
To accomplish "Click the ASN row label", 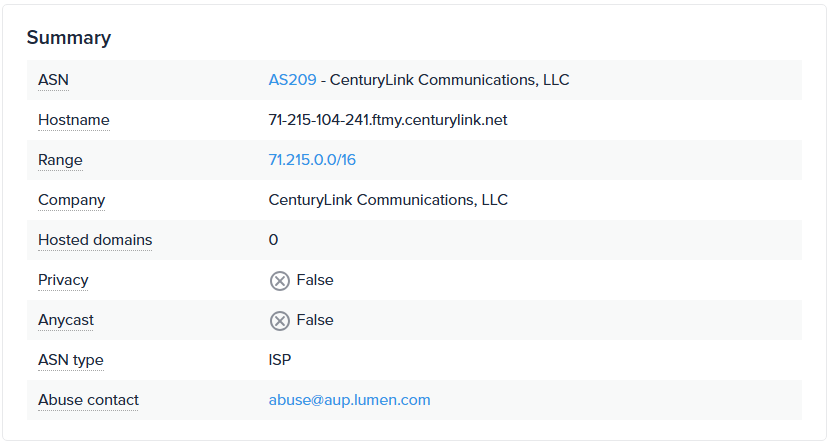I will (x=53, y=80).
